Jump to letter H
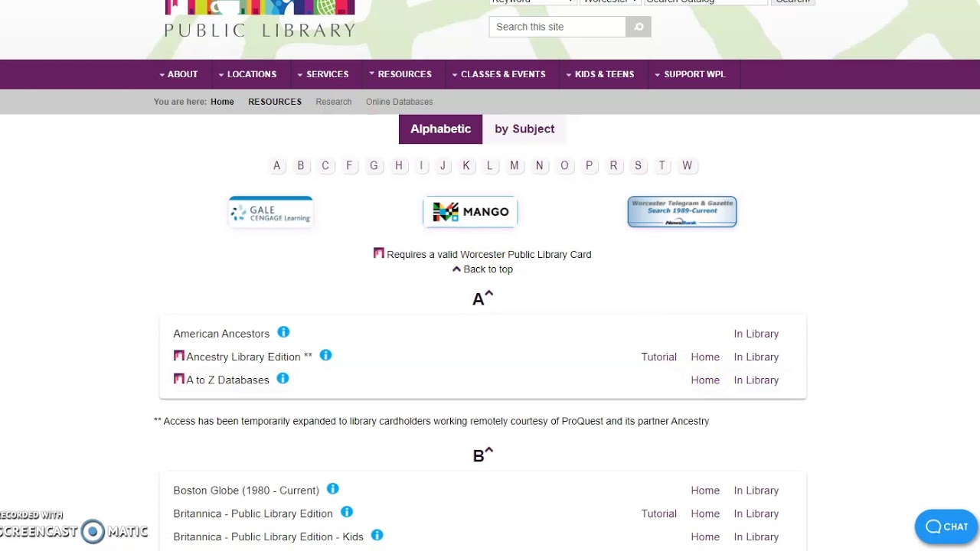980x551 pixels. pos(399,165)
